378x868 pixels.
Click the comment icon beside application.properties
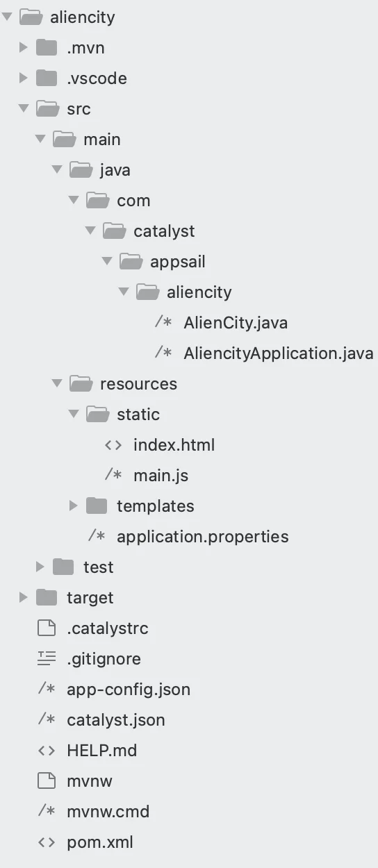(97, 537)
